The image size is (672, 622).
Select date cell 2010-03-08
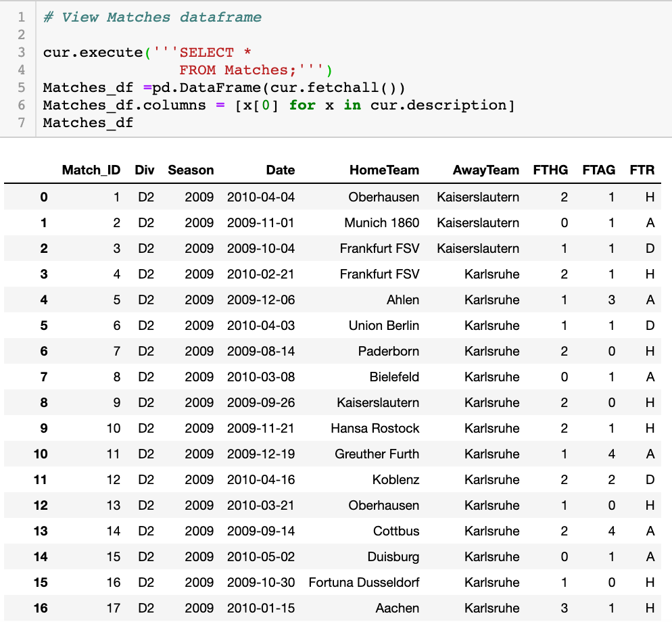261,377
